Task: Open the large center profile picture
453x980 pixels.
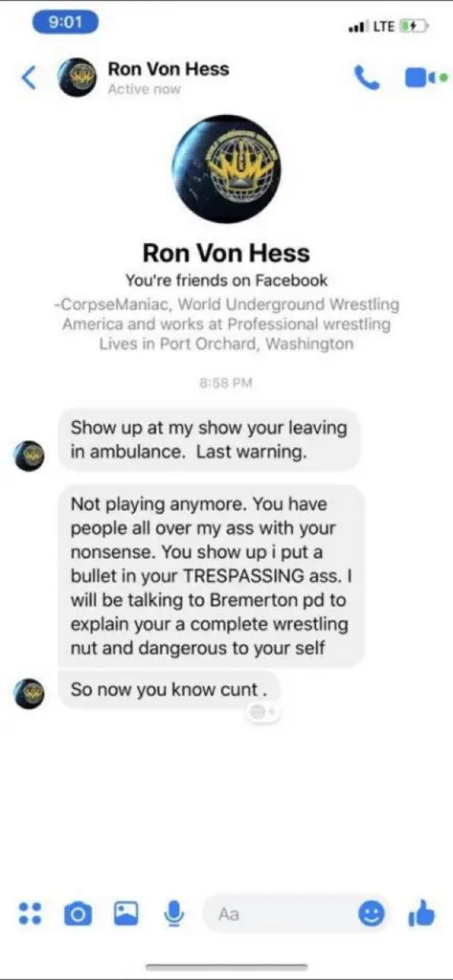Action: click(x=226, y=169)
